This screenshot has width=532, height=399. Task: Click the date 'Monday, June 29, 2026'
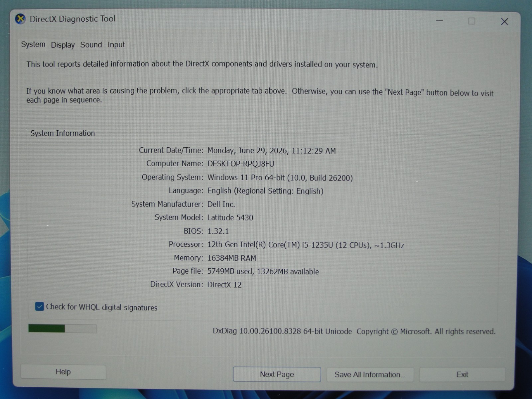pos(248,151)
